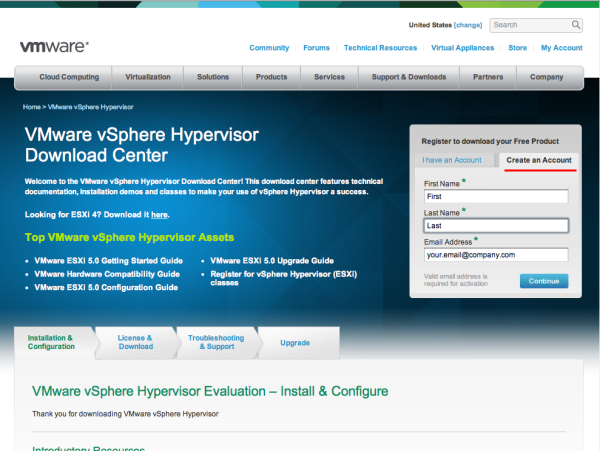This screenshot has width=600, height=451.
Task: Click the First Name field
Action: 495,197
